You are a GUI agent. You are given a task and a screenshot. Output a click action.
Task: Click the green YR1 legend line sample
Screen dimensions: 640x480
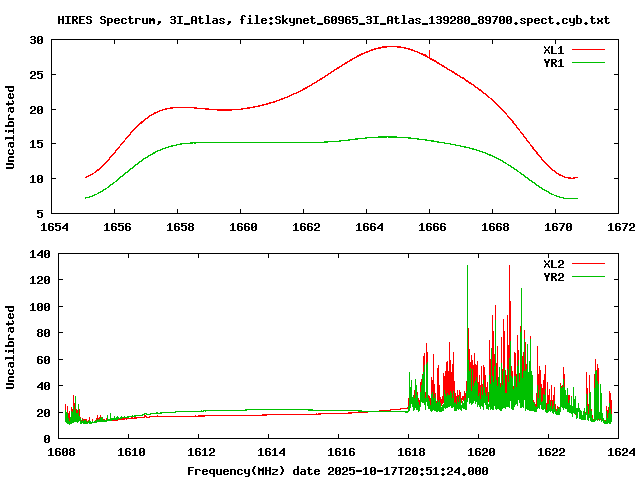coord(589,61)
